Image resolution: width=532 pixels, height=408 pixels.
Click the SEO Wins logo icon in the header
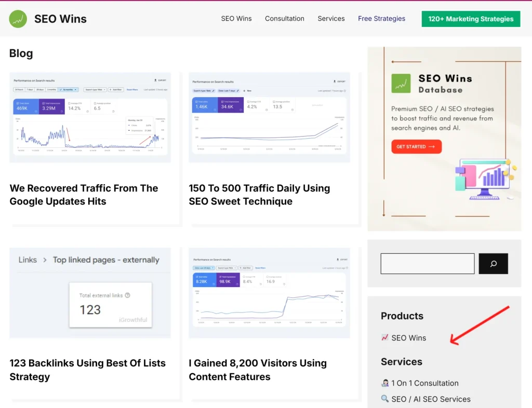(x=17, y=19)
